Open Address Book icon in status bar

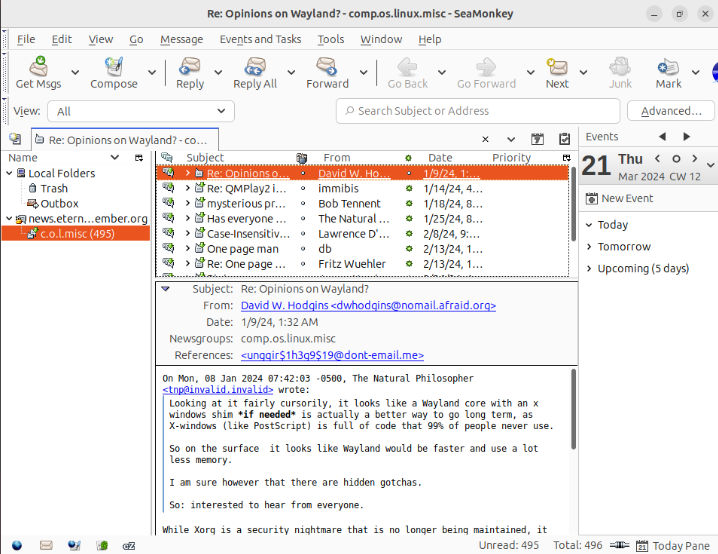(x=102, y=545)
